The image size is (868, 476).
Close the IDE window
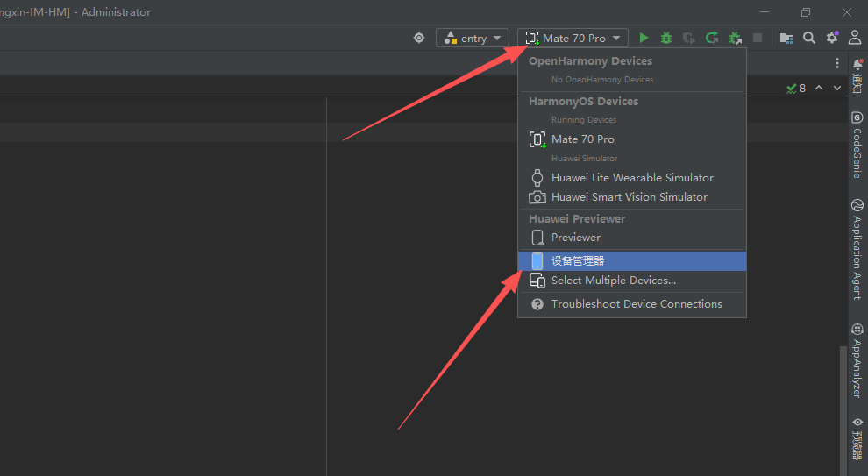(x=847, y=11)
